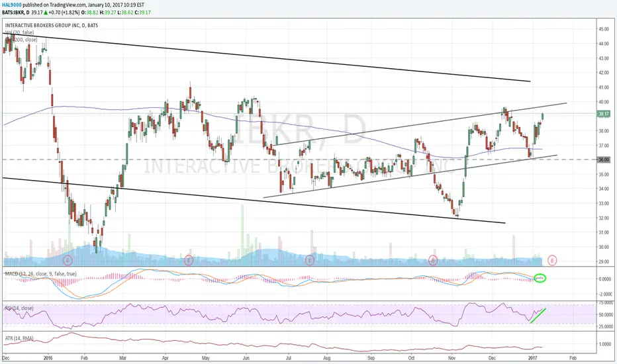Click the May label on the time axis
The width and height of the screenshot is (617, 364).
pyautogui.click(x=206, y=358)
